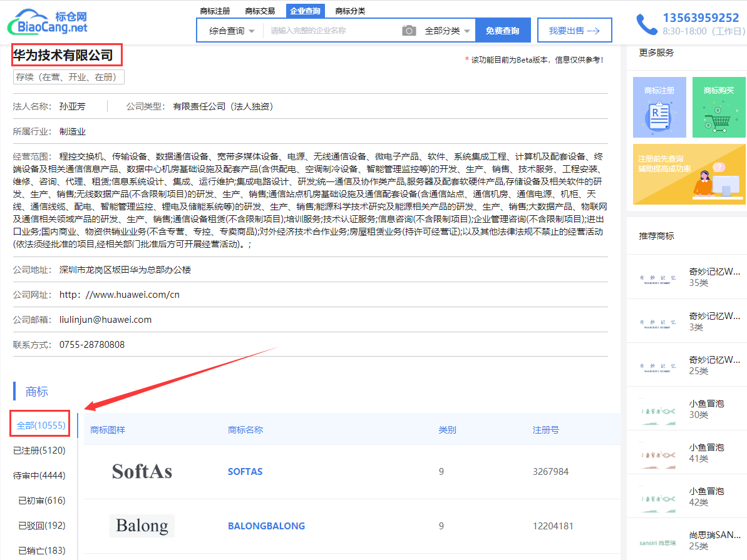Switch to the 商标交易 tab

260,11
